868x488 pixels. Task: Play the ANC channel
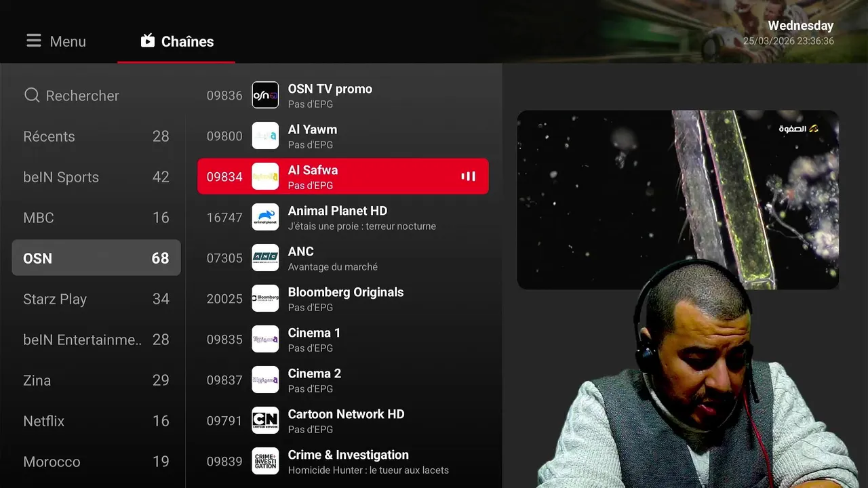click(x=343, y=258)
